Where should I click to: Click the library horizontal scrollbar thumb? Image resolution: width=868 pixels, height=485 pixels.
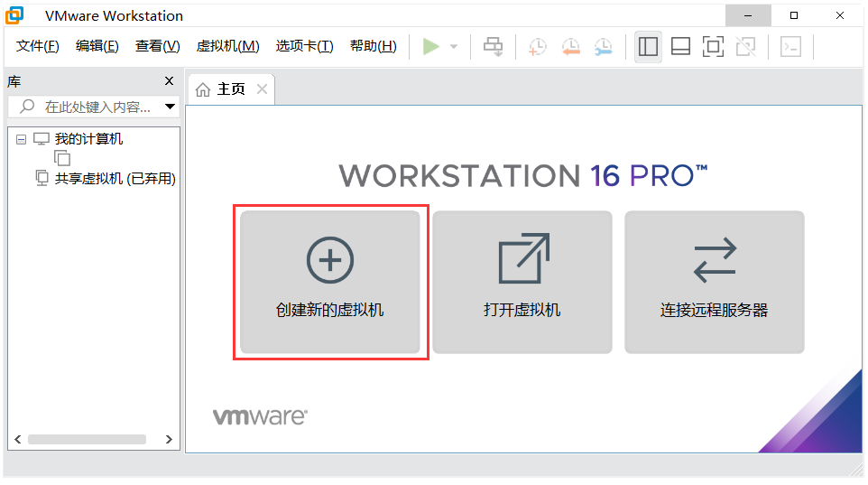(x=87, y=440)
